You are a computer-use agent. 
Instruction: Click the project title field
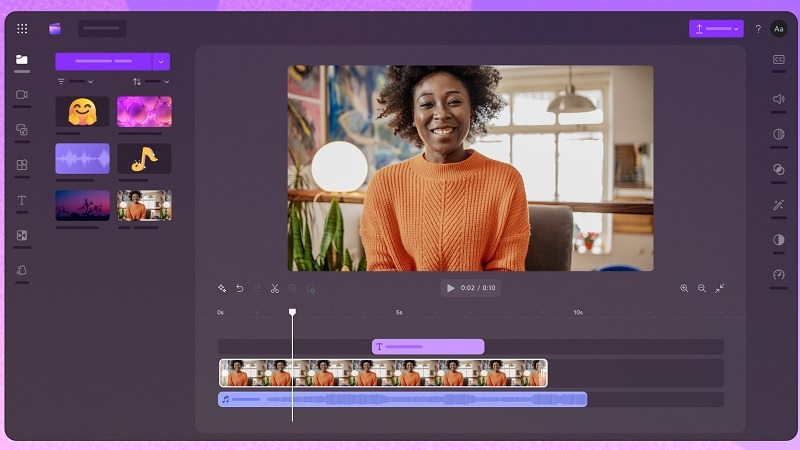[x=102, y=29]
